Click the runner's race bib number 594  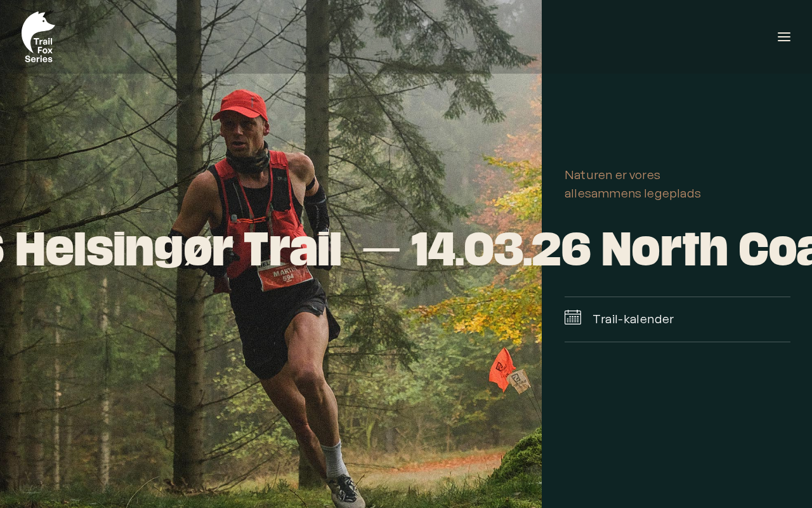click(x=287, y=278)
